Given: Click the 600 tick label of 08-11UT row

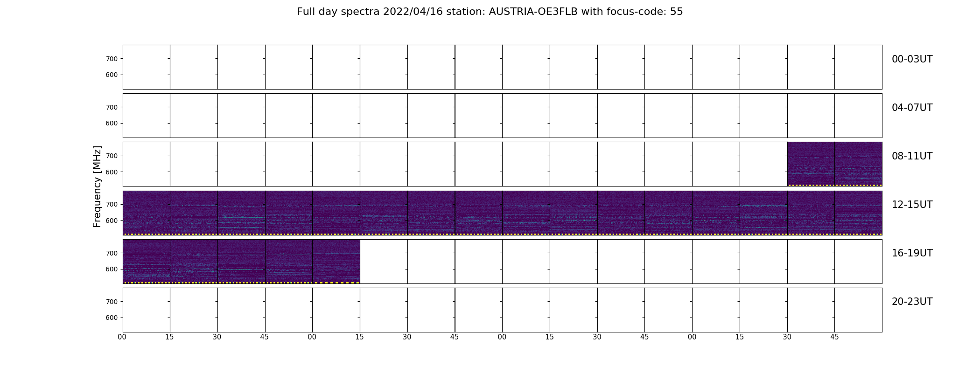Looking at the screenshot, I should pos(112,172).
